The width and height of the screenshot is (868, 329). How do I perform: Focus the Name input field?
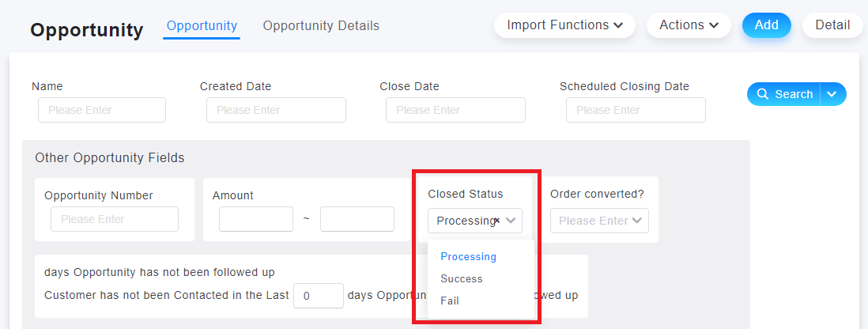(x=102, y=110)
